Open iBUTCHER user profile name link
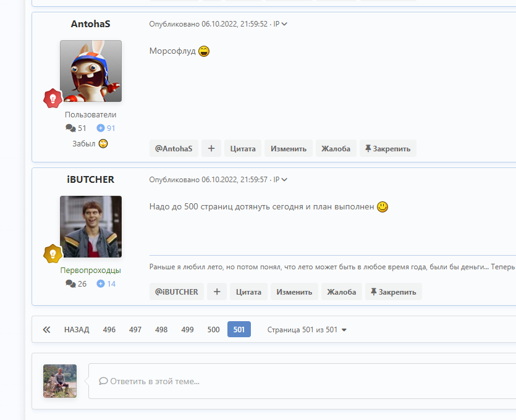516x420 pixels. (90, 180)
